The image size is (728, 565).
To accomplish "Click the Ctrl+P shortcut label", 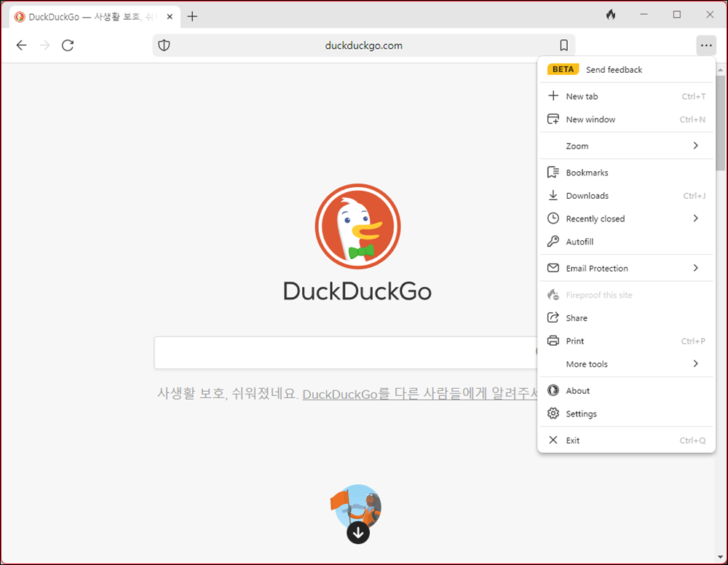I will (693, 341).
